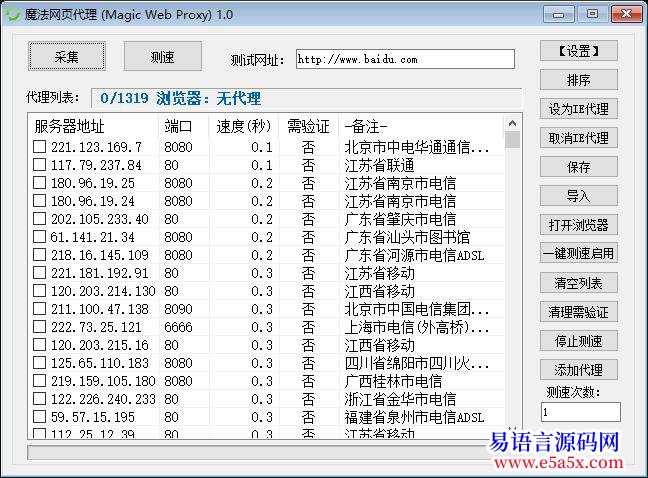Screen dimensions: 648x478
Task: Toggle checkbox for 211.100.47.138
Action: coord(40,309)
